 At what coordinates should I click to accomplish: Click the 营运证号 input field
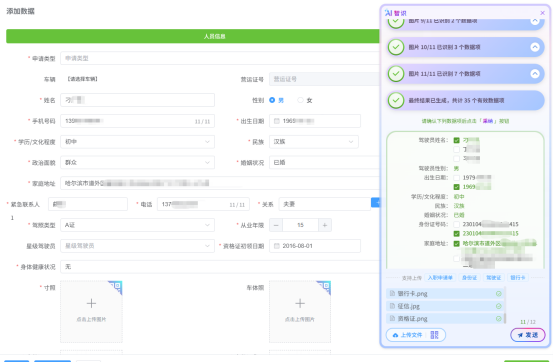324,79
